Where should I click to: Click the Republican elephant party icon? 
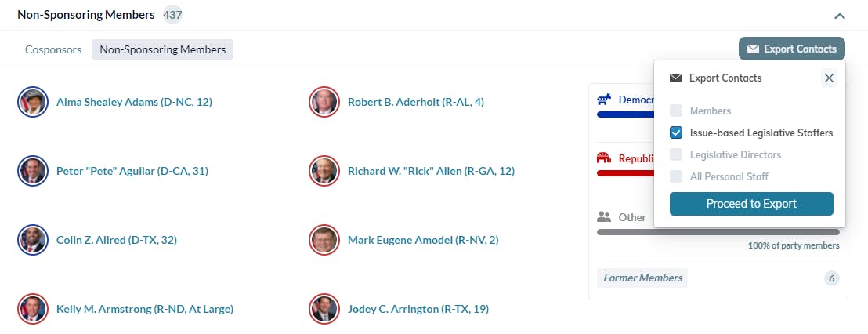pos(604,158)
